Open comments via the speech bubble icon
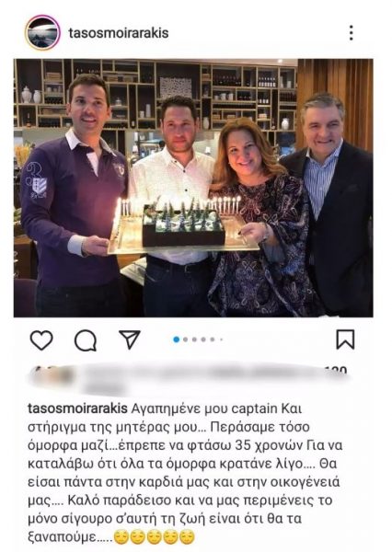392x552 pixels. click(x=86, y=340)
